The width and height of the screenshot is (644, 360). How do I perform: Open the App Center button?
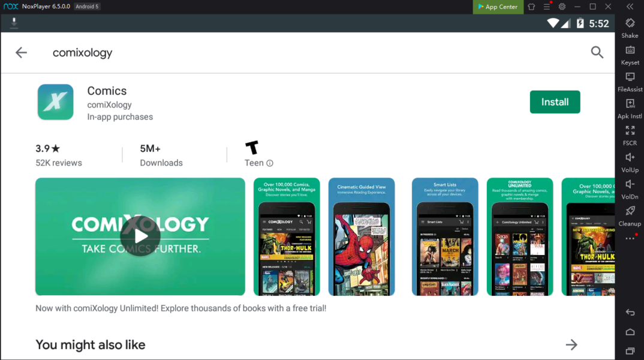(x=496, y=7)
